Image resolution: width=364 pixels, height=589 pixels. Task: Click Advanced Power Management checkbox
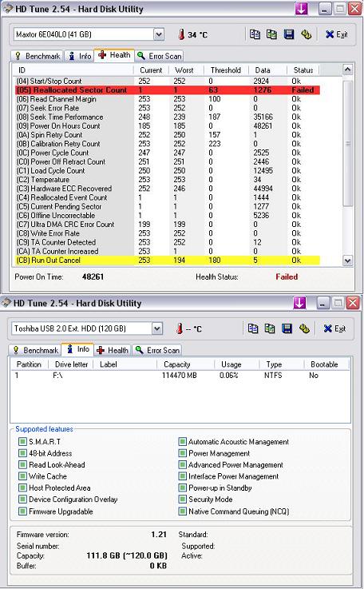(182, 464)
